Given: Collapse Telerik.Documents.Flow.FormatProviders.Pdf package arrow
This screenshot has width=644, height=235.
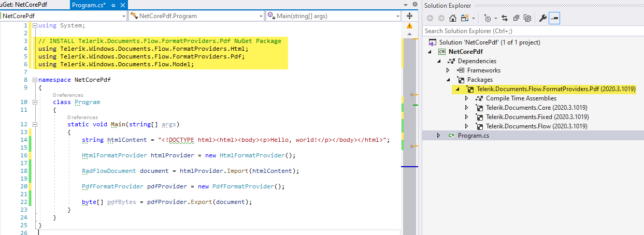Looking at the screenshot, I should click(458, 89).
